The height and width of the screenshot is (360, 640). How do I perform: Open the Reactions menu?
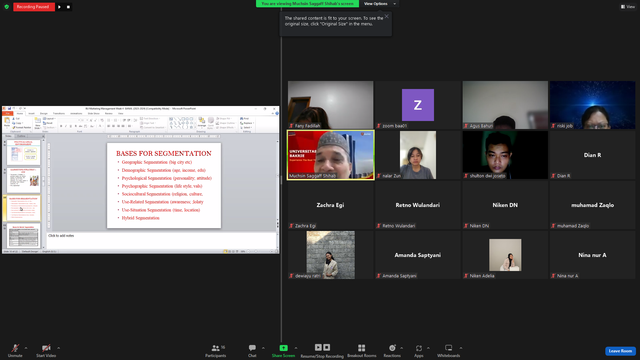point(392,350)
